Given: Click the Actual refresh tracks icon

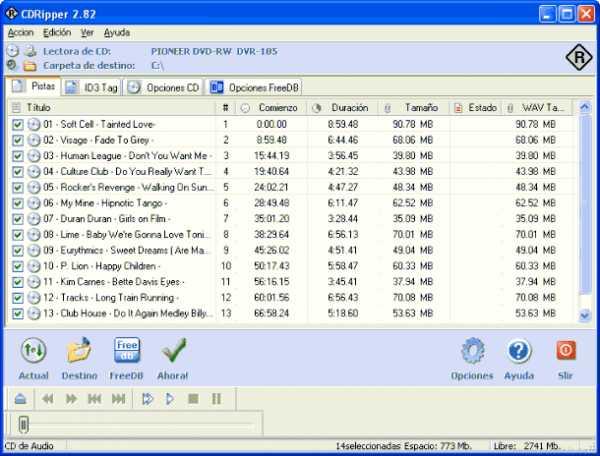Looking at the screenshot, I should [34, 350].
